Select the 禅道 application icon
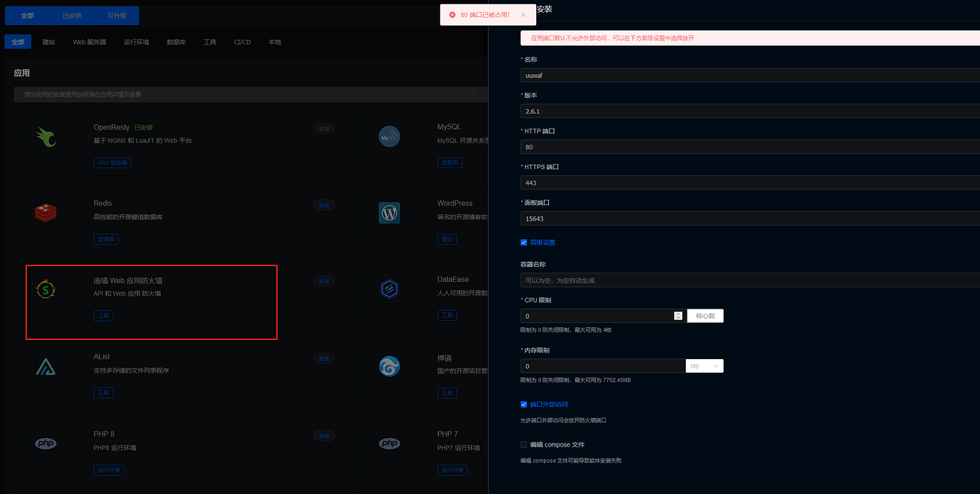 coord(389,366)
